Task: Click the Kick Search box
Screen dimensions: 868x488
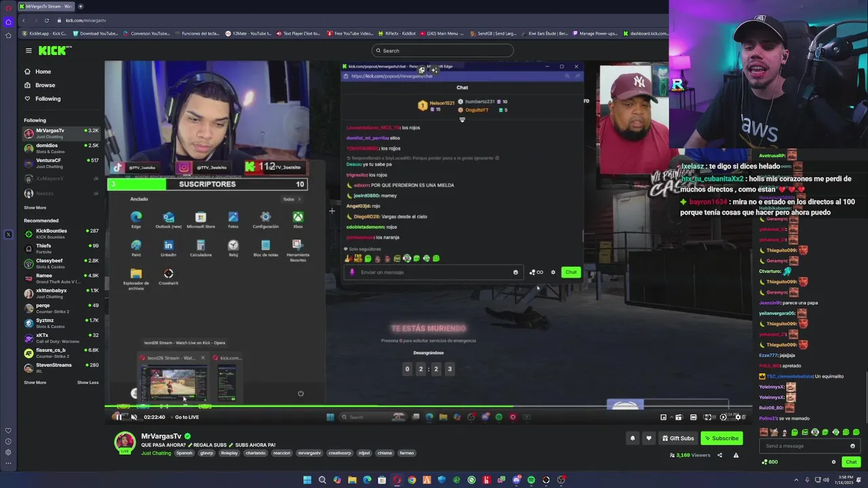Action: [x=442, y=51]
